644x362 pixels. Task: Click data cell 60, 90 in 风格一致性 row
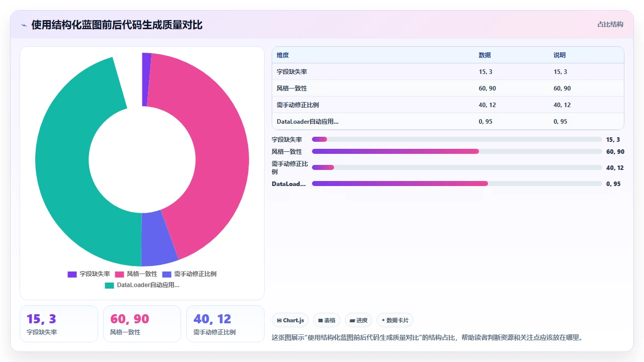tap(487, 88)
